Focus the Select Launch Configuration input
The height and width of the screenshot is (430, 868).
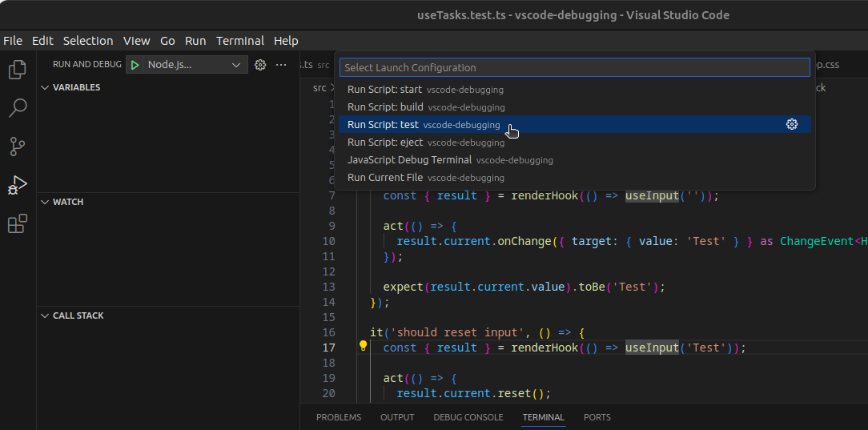pos(574,68)
